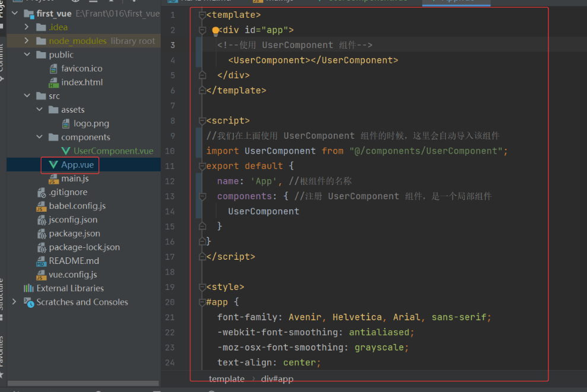This screenshot has width=587, height=392.
Task: Fold the style block at line 19
Action: [x=202, y=287]
